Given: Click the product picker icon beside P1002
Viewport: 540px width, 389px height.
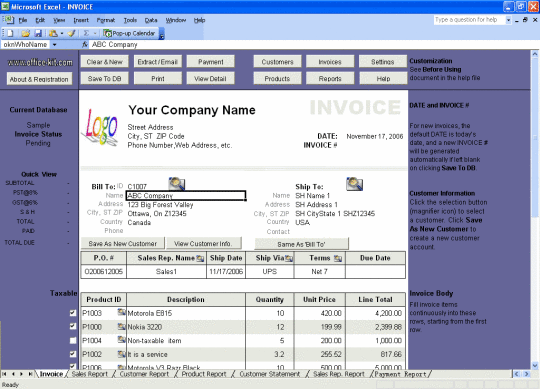Looking at the screenshot, I should (x=121, y=354).
